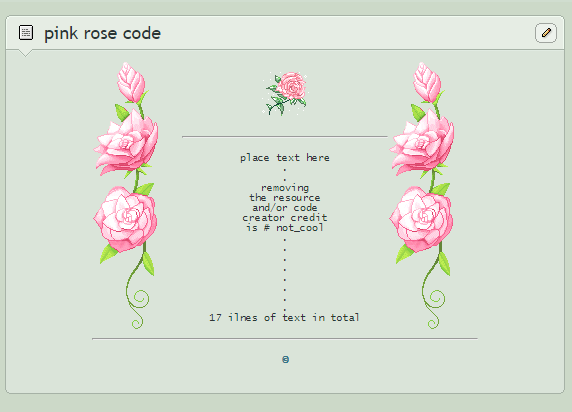Open the small blue credit link symbol
This screenshot has height=412, width=572.
(285, 360)
